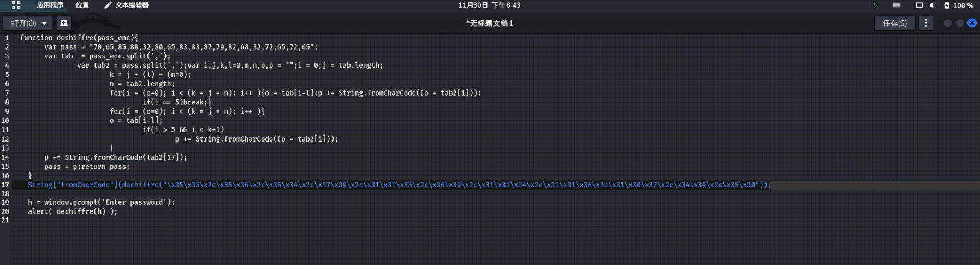Minimize the text editor window
This screenshot has width=980, height=265.
click(947, 23)
